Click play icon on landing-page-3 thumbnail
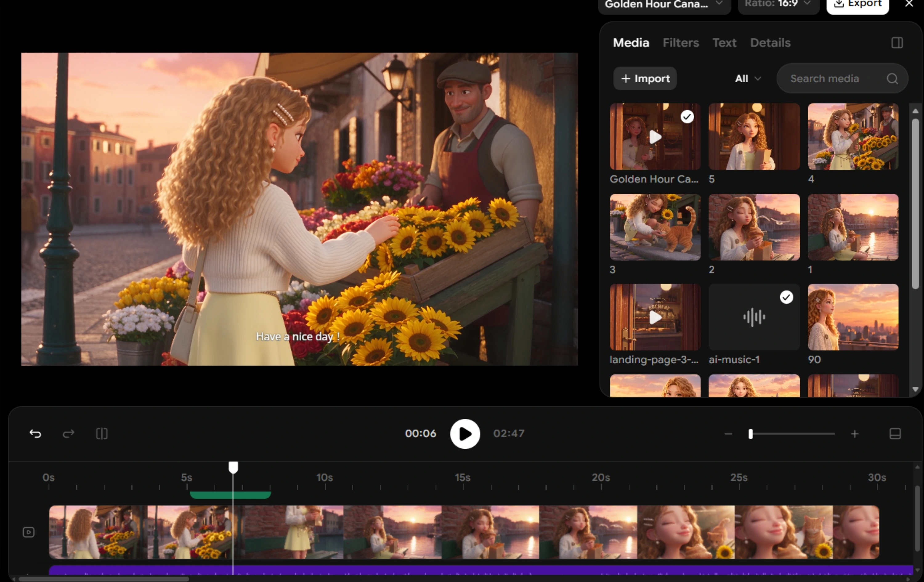The image size is (924, 582). point(655,318)
